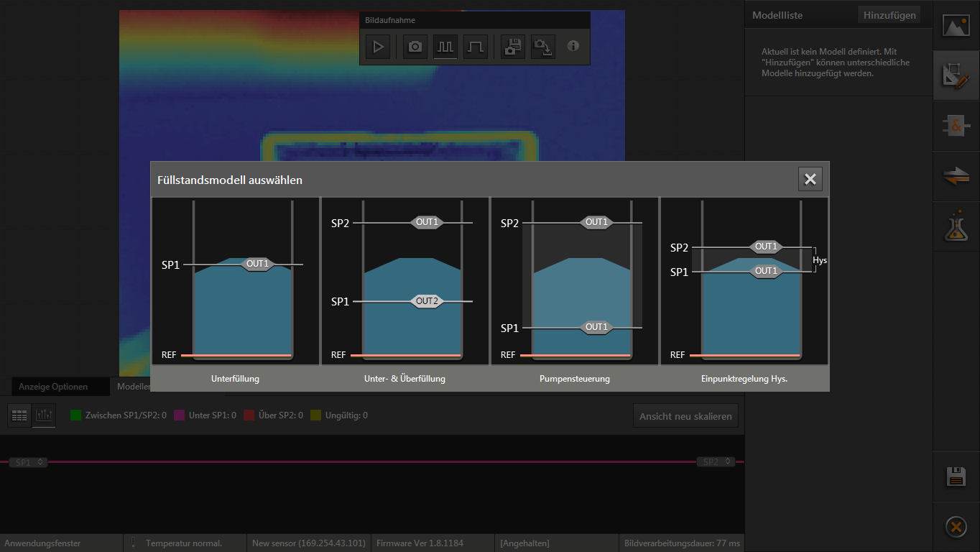The height and width of the screenshot is (552, 980).
Task: Click the camera snapshot icon
Action: click(x=415, y=47)
